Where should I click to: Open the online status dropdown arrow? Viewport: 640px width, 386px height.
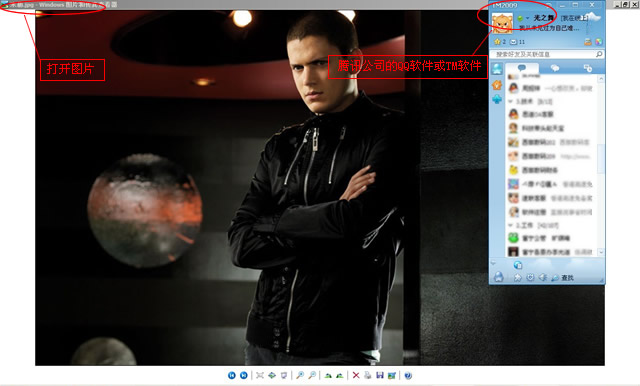pos(527,18)
